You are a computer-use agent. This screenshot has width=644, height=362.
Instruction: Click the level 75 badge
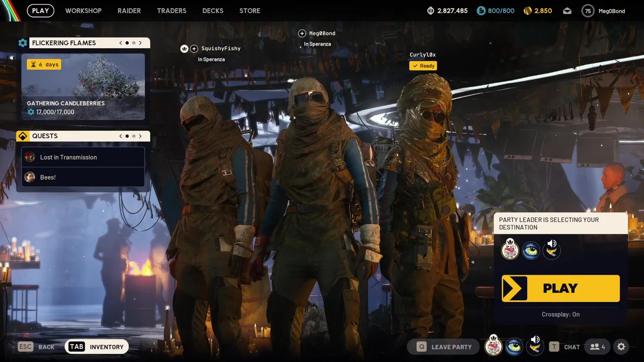(x=588, y=11)
